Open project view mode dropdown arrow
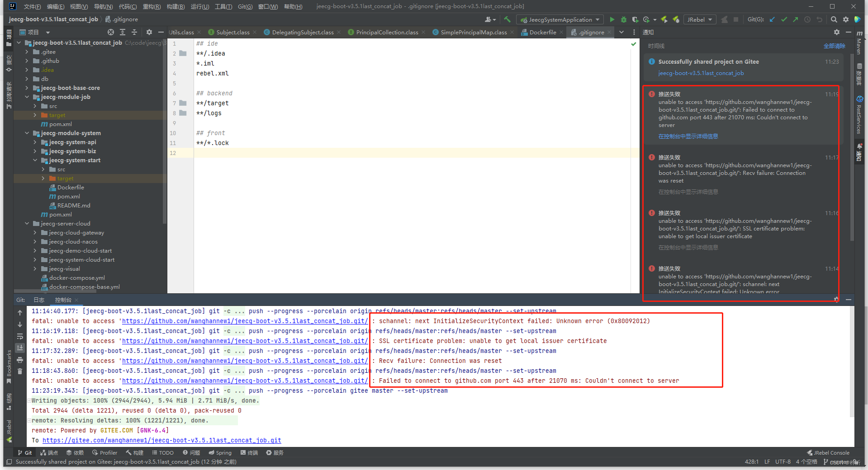 pyautogui.click(x=48, y=32)
